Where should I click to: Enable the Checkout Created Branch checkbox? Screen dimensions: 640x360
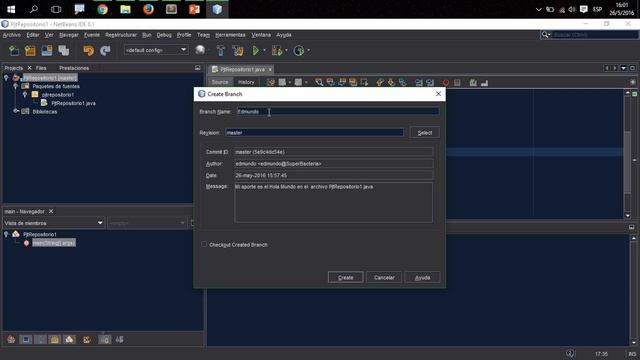tap(204, 244)
